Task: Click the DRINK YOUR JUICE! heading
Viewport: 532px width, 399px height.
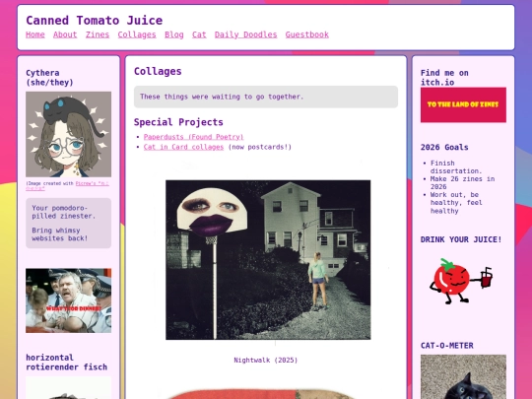Action: point(461,239)
